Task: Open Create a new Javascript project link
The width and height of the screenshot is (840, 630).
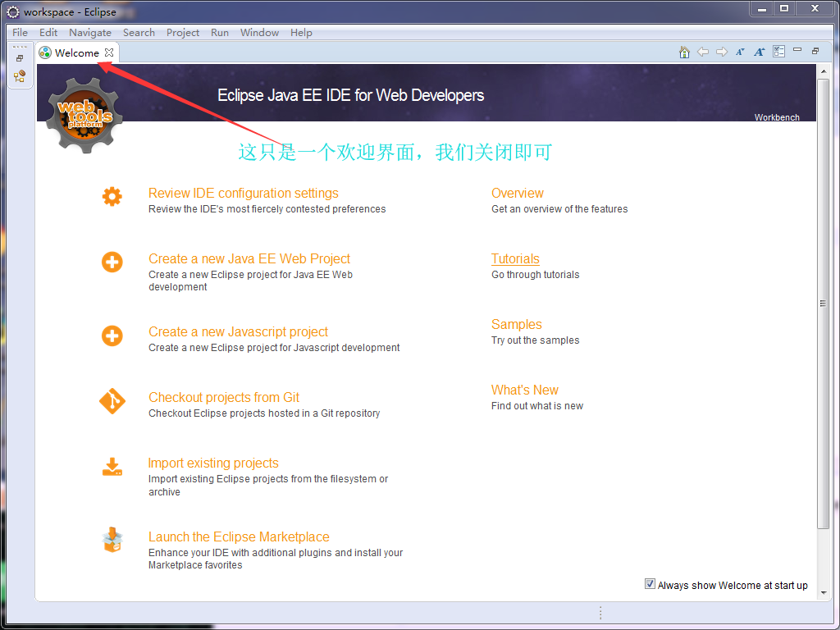Action: (x=238, y=331)
